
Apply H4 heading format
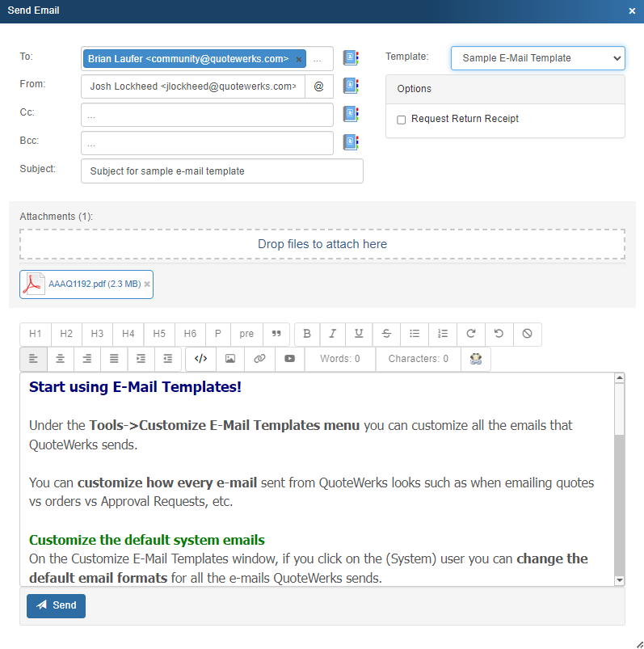click(x=128, y=334)
